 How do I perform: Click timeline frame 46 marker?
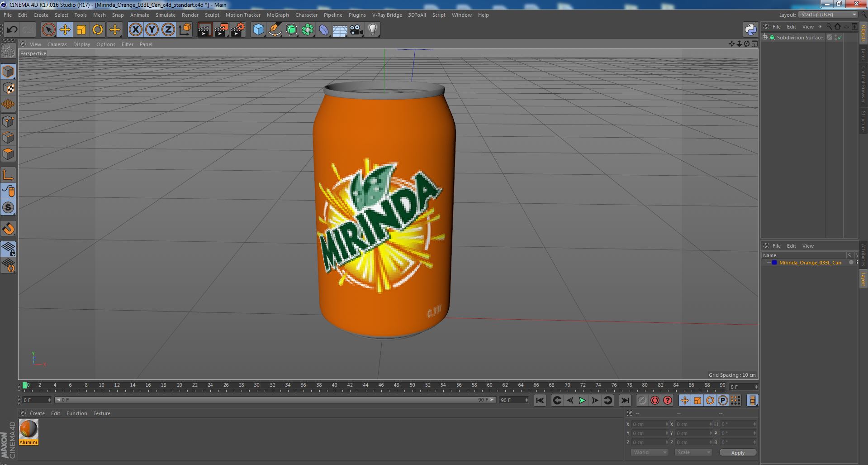tap(381, 386)
